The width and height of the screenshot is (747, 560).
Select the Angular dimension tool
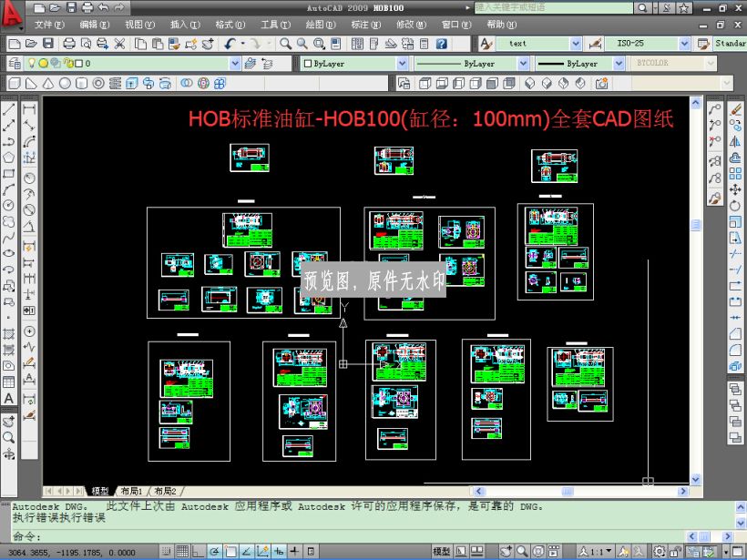pos(29,226)
